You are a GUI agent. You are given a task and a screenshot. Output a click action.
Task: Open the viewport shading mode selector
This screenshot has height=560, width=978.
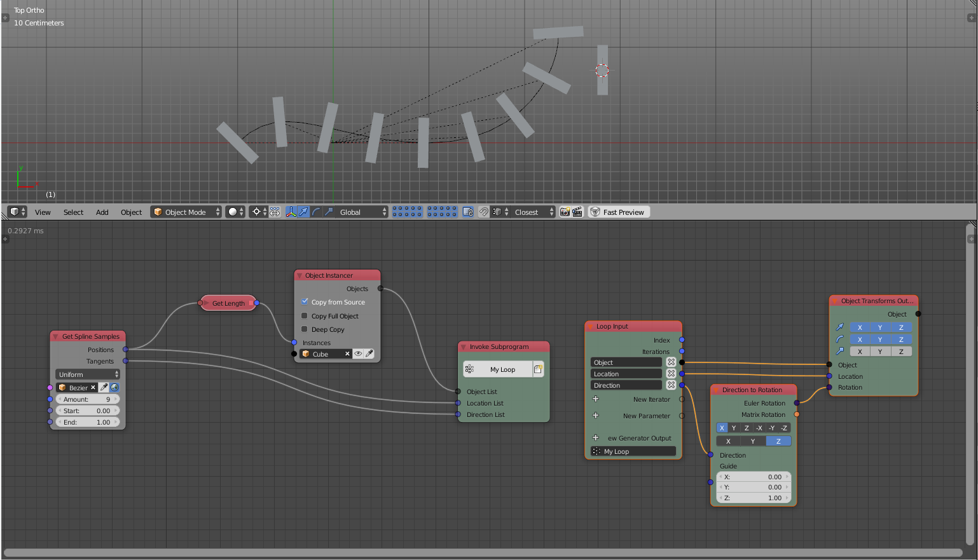coord(235,212)
